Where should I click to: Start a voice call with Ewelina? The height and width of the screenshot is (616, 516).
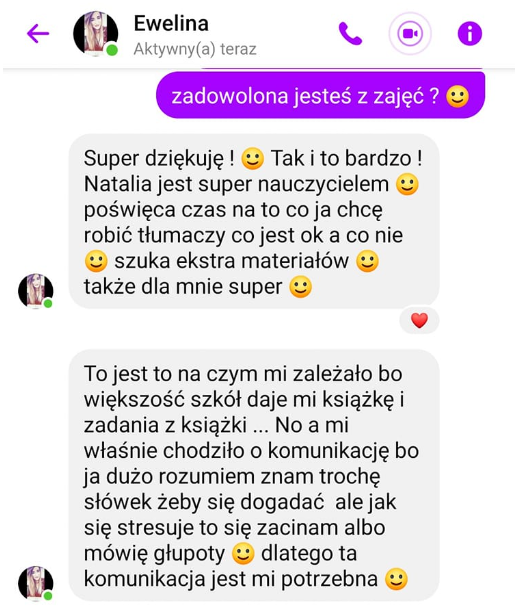pyautogui.click(x=350, y=33)
